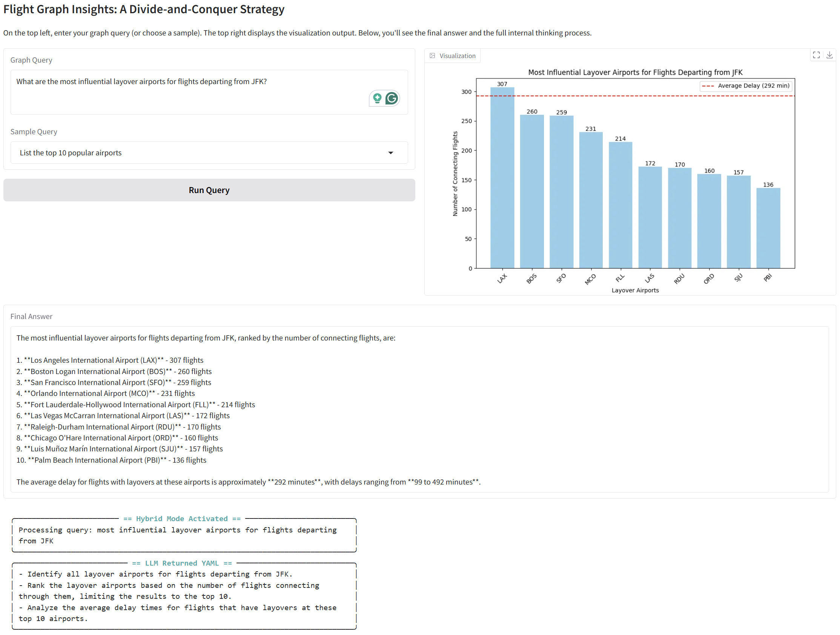Click the fullscreen icon on visualization

(x=816, y=55)
